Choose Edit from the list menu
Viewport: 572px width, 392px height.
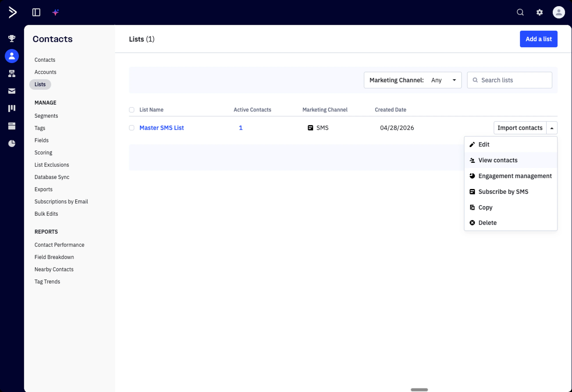point(510,145)
